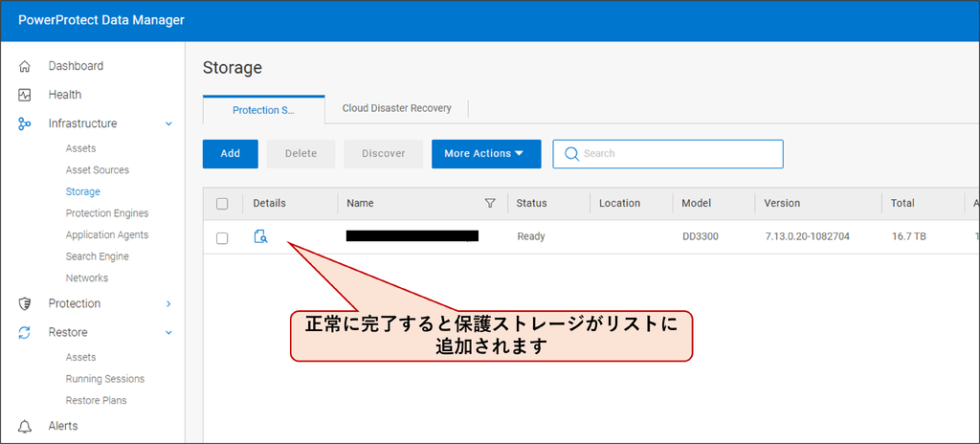
Task: Click the Name column header
Action: [360, 203]
